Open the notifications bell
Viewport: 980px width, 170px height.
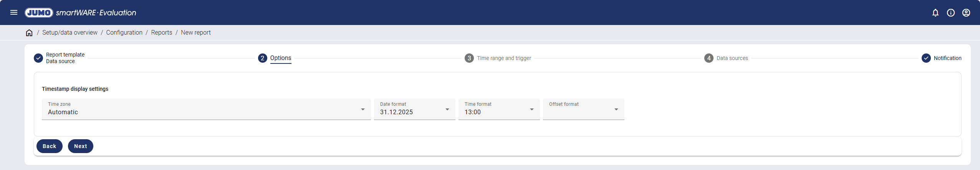coord(935,13)
